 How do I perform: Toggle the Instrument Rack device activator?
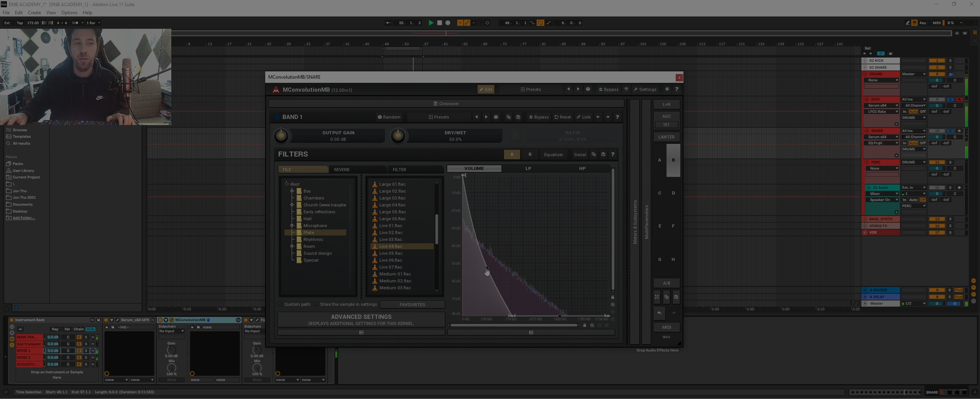(x=11, y=320)
